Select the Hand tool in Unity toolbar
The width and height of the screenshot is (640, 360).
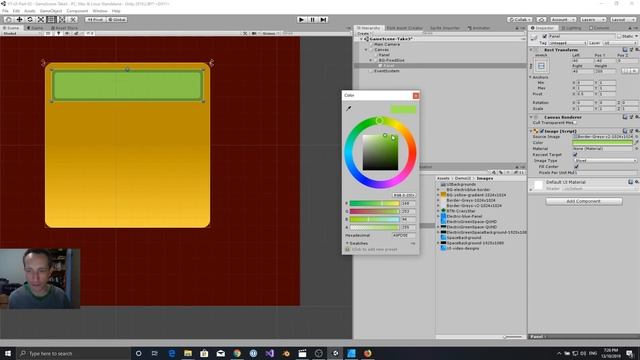pyautogui.click(x=9, y=20)
